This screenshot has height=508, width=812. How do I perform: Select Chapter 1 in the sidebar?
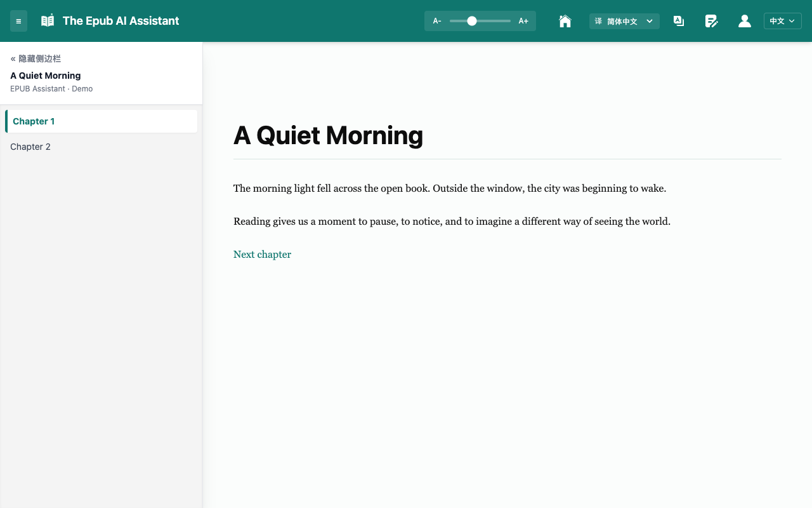(x=101, y=121)
